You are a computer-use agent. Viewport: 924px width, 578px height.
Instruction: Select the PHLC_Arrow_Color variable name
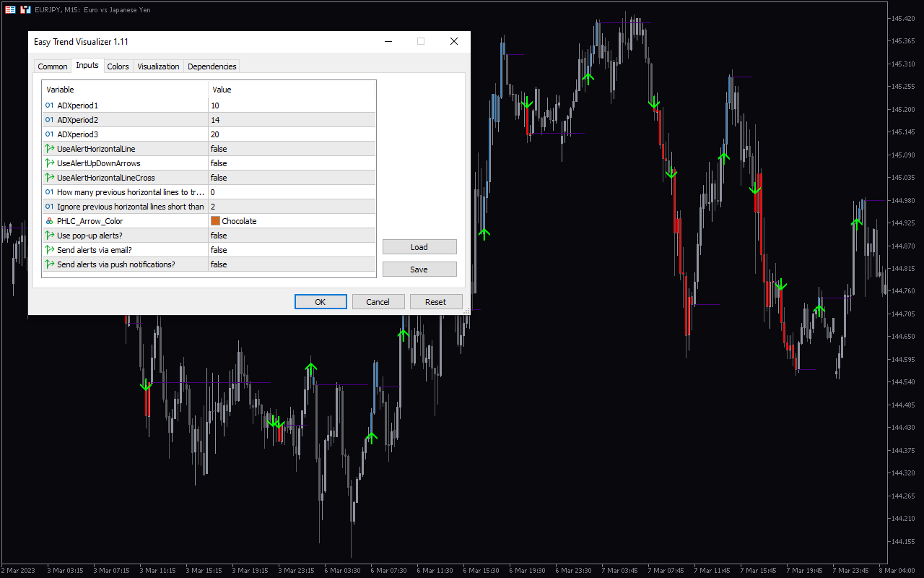click(x=90, y=221)
